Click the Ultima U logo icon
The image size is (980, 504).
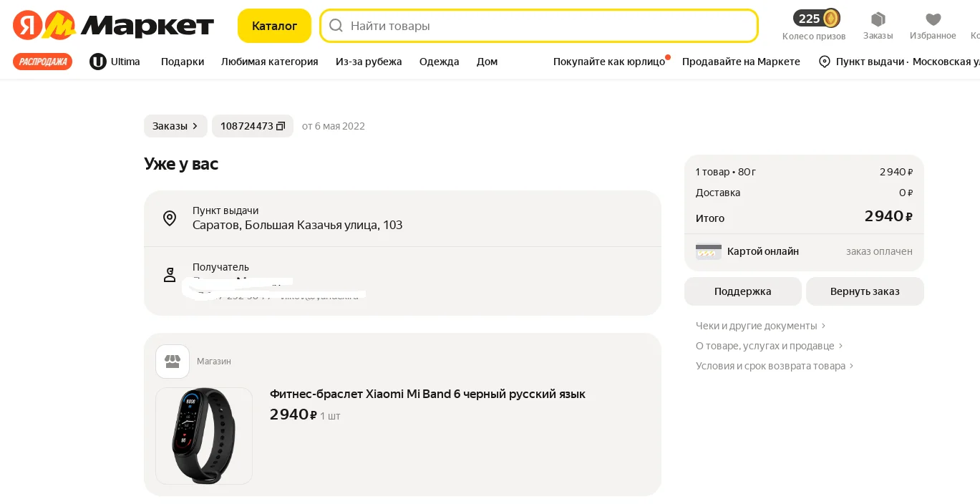98,62
